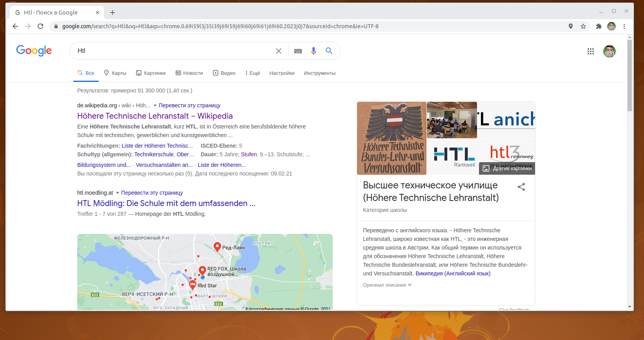The width and height of the screenshot is (644, 340).
Task: Open Bildungssystem und... sitelink
Action: (x=104, y=165)
